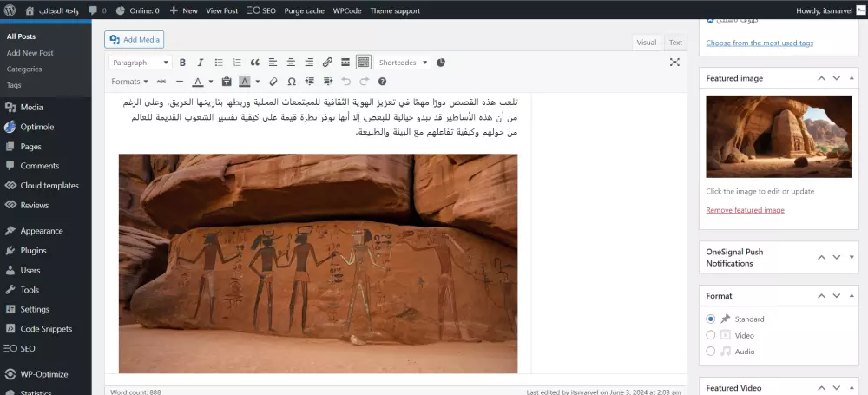Screen dimensions: 868x395
Task: Insert a numbered list
Action: 237,63
